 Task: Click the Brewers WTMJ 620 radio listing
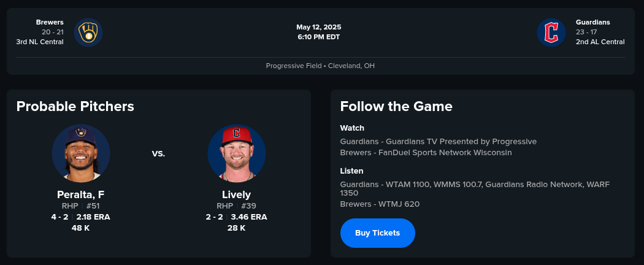pos(380,204)
